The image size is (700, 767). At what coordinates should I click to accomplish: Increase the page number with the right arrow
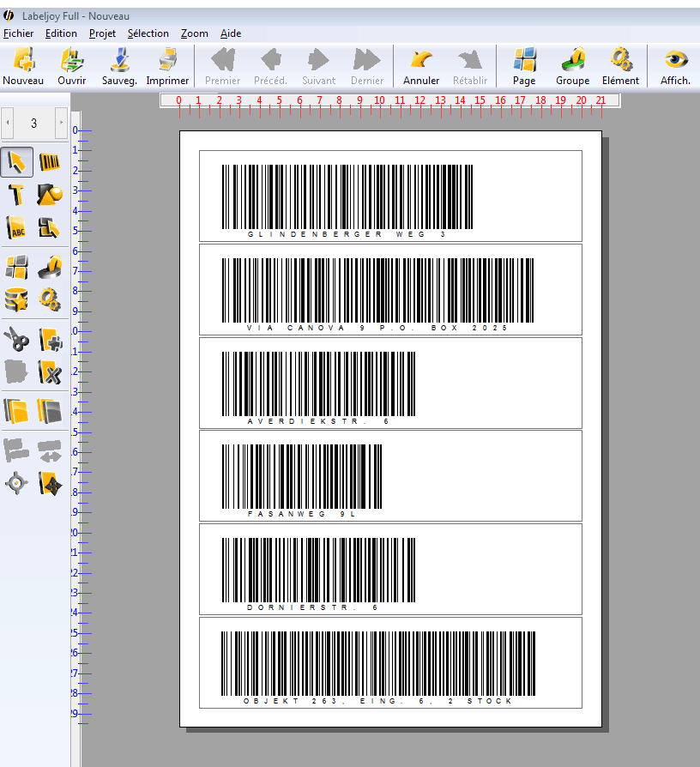(61, 123)
